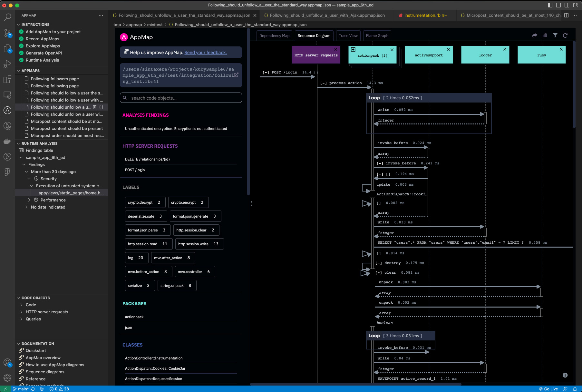Synchronize changes icon in status bar
Viewport: 582px width, 392px height.
pyautogui.click(x=33, y=389)
